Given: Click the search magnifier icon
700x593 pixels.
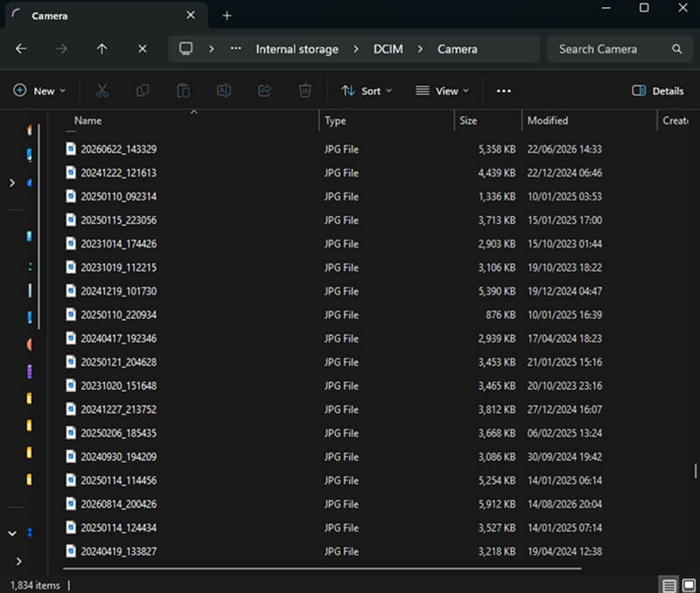Looking at the screenshot, I should coord(676,49).
